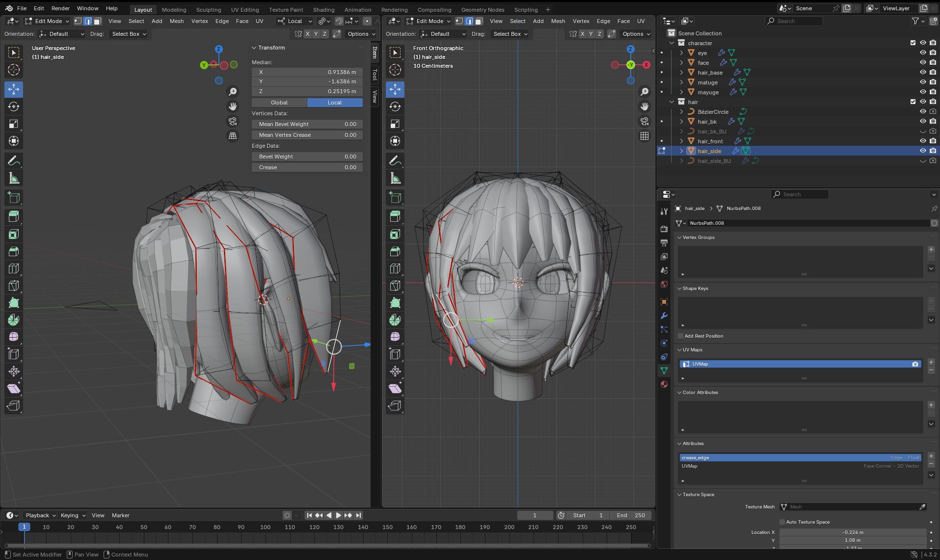The image size is (940, 560).
Task: Select the Annotate tool in right viewport
Action: click(395, 160)
